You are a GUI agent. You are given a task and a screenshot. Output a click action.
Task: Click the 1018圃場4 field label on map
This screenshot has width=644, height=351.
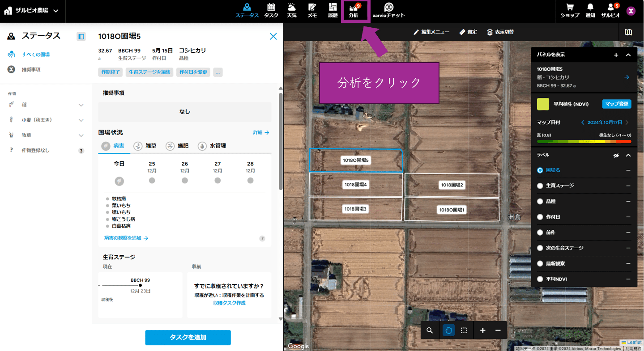click(356, 185)
